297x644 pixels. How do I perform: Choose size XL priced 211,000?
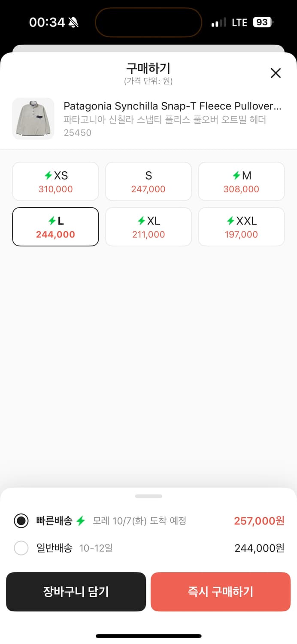(x=148, y=227)
